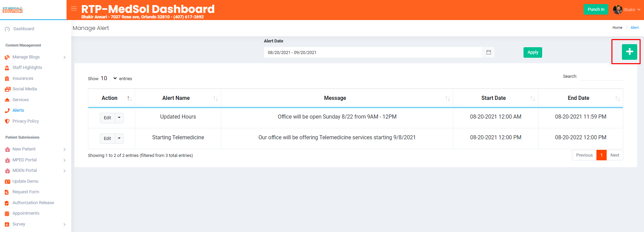Click the Insurances icon

pos(7,78)
